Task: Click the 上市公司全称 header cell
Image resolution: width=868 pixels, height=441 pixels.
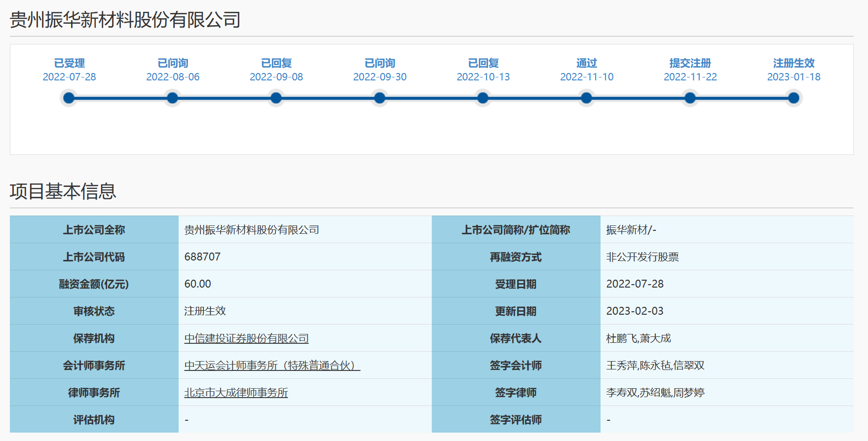Action: click(x=94, y=230)
